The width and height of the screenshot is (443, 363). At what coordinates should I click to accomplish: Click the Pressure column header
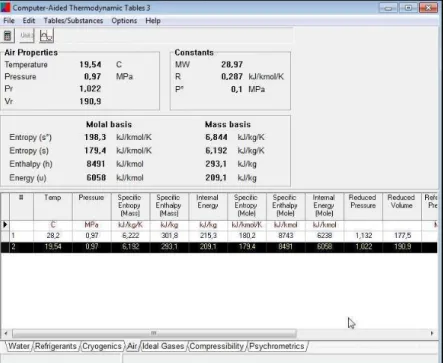(91, 206)
